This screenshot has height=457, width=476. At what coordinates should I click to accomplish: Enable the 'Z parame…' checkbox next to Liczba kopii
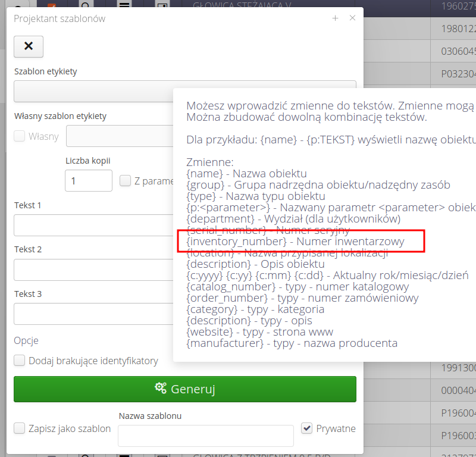(126, 181)
